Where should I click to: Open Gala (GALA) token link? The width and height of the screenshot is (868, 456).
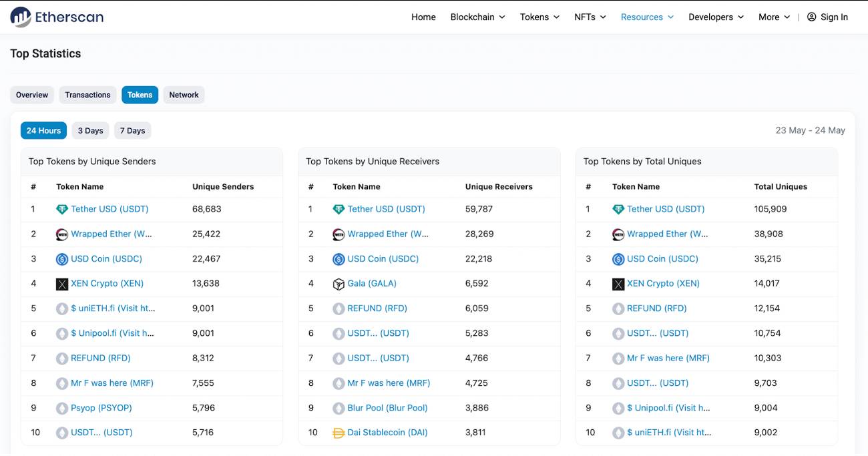(x=372, y=284)
